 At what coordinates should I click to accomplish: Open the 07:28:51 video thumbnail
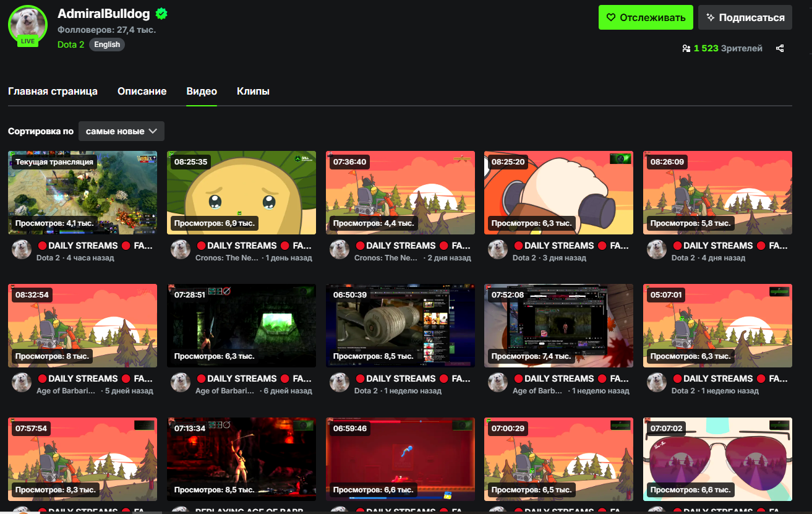pos(241,326)
